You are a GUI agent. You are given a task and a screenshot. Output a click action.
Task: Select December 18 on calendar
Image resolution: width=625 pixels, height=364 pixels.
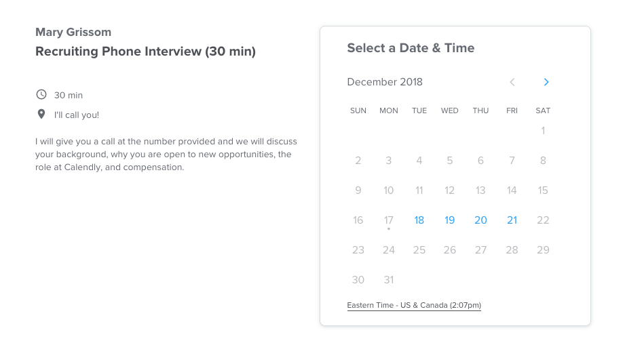pyautogui.click(x=419, y=220)
